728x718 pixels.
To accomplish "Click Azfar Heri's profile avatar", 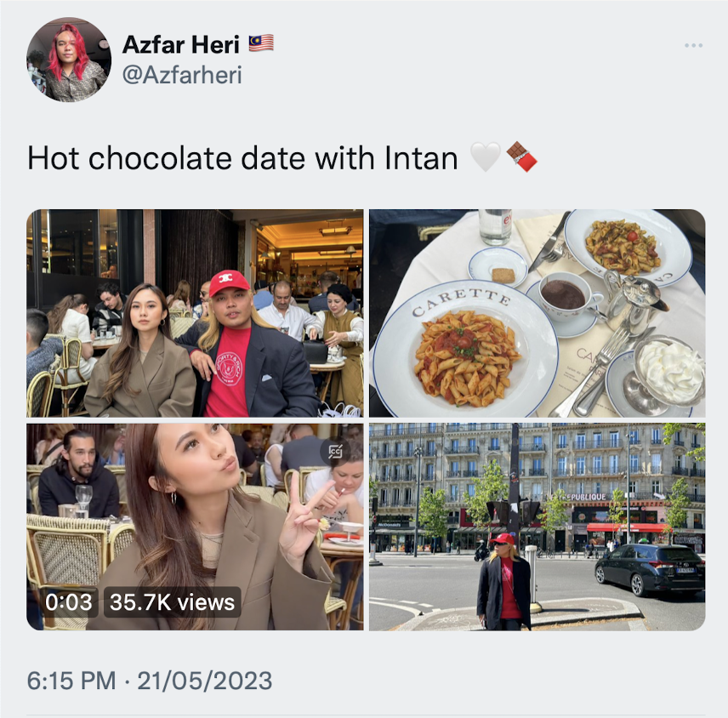I will tap(69, 60).
